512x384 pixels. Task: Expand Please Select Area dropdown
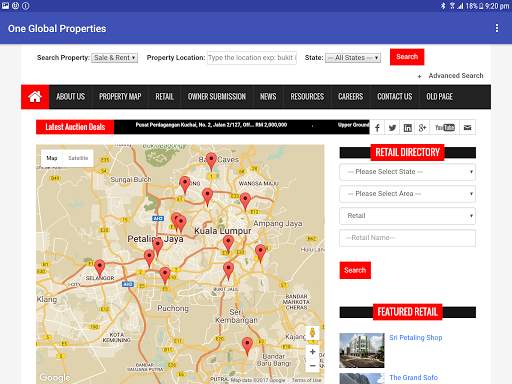[x=407, y=194]
